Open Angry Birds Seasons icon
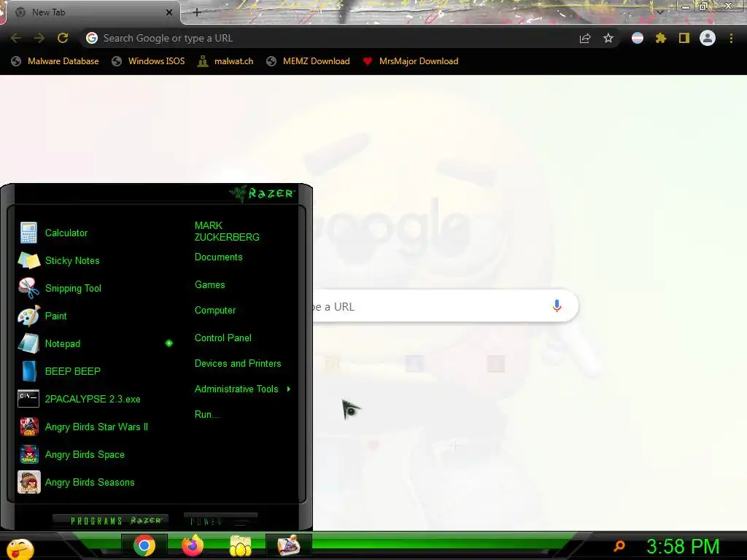Screen dimensions: 747x560 [28, 482]
